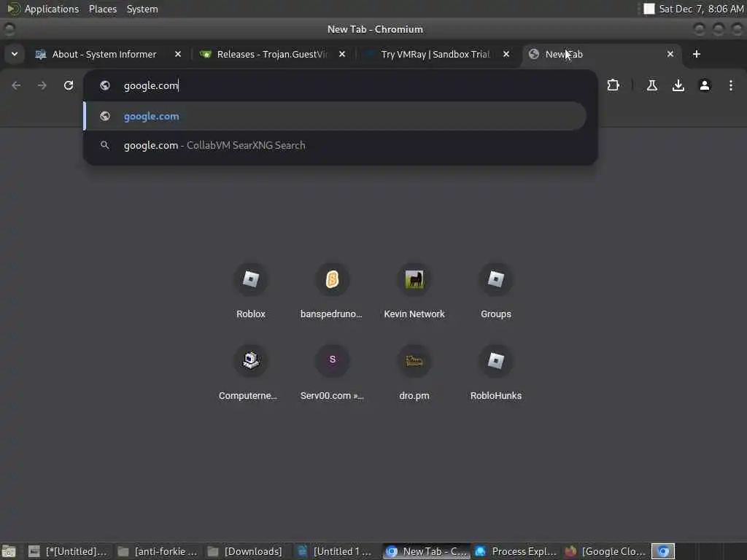
Task: Open the Groups shortcut tile
Action: (x=495, y=290)
